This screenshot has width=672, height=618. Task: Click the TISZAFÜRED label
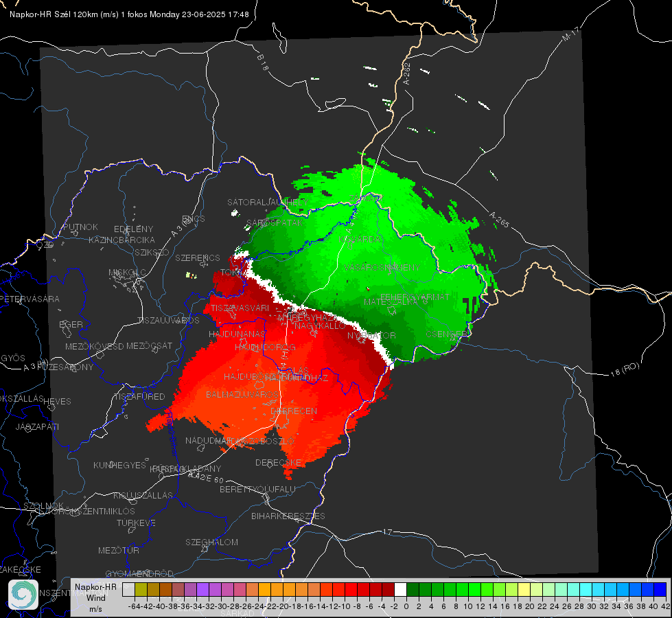tap(139, 397)
